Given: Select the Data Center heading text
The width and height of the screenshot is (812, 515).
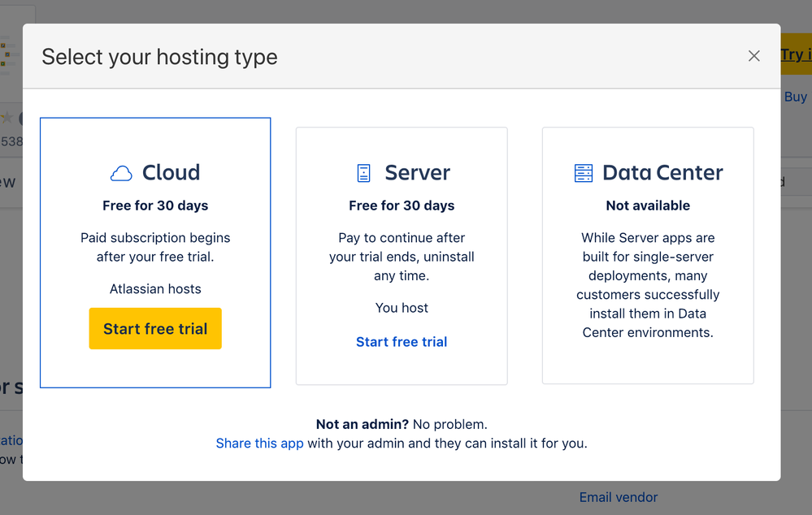Looking at the screenshot, I should [662, 172].
